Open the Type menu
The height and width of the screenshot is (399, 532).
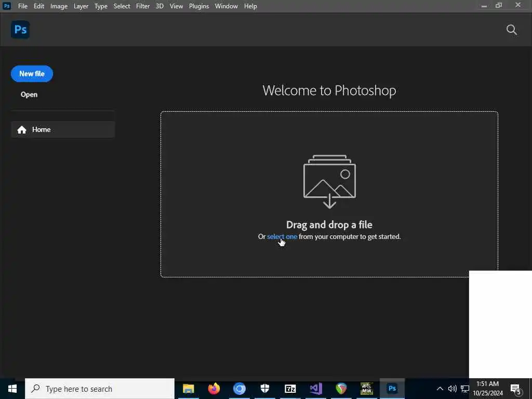click(101, 6)
